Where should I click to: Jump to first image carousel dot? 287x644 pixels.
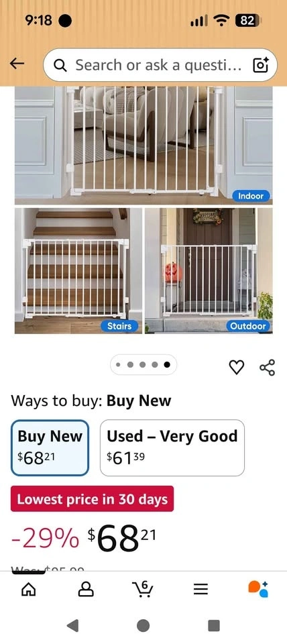point(118,364)
